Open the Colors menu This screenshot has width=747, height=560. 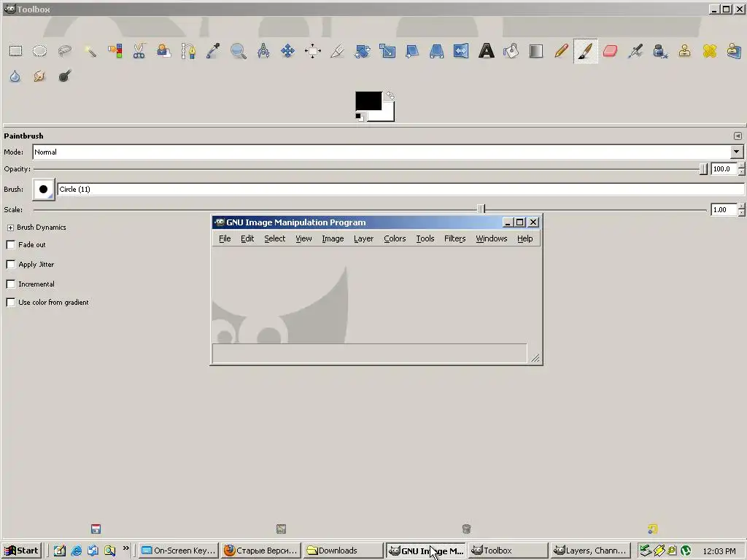click(x=395, y=238)
